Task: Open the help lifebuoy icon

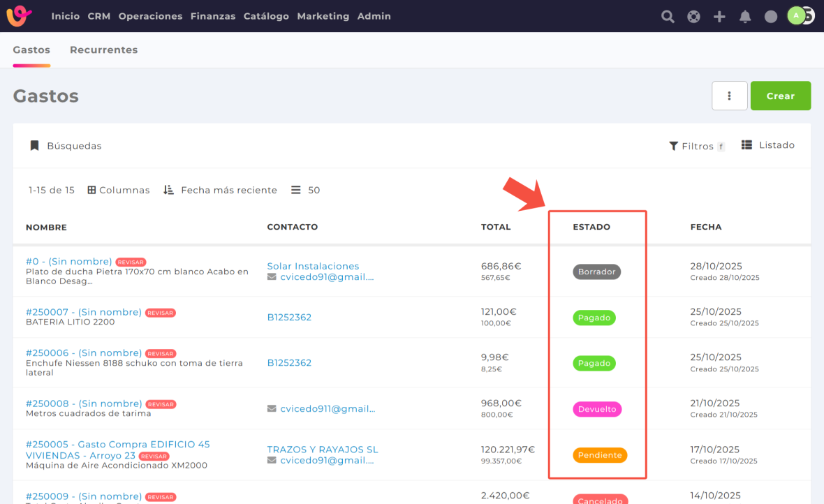Action: [x=693, y=17]
